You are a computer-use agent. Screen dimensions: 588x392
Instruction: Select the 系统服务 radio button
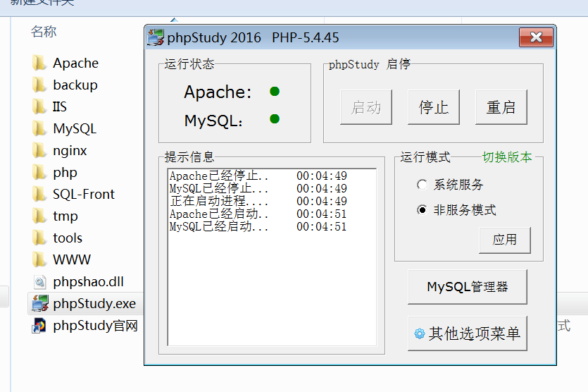(422, 185)
